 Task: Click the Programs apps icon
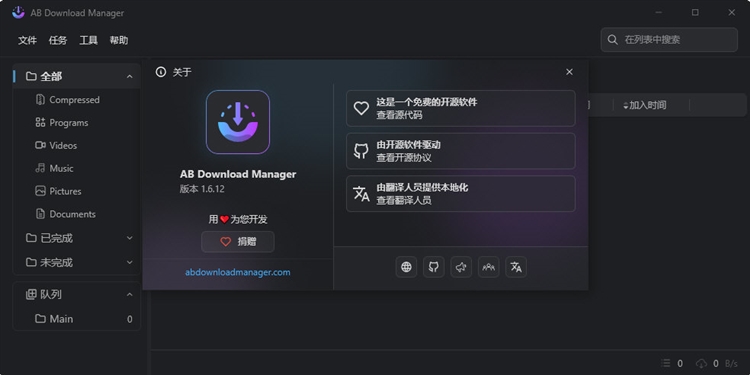[40, 122]
